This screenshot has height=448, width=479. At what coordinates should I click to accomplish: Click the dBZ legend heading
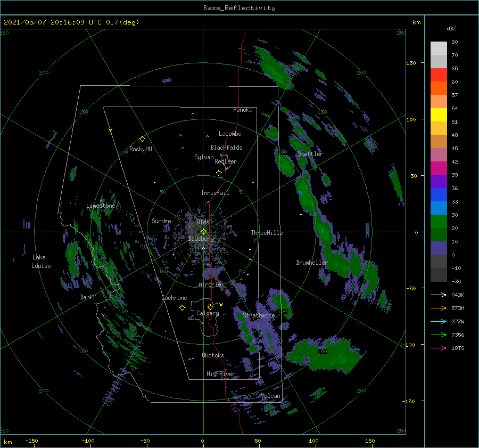[451, 28]
